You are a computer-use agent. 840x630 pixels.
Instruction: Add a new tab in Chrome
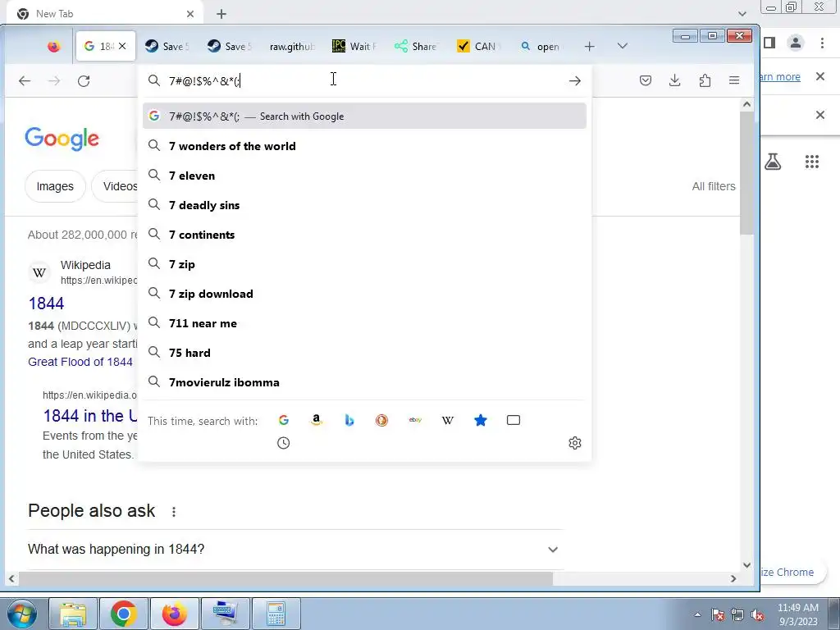tap(221, 14)
